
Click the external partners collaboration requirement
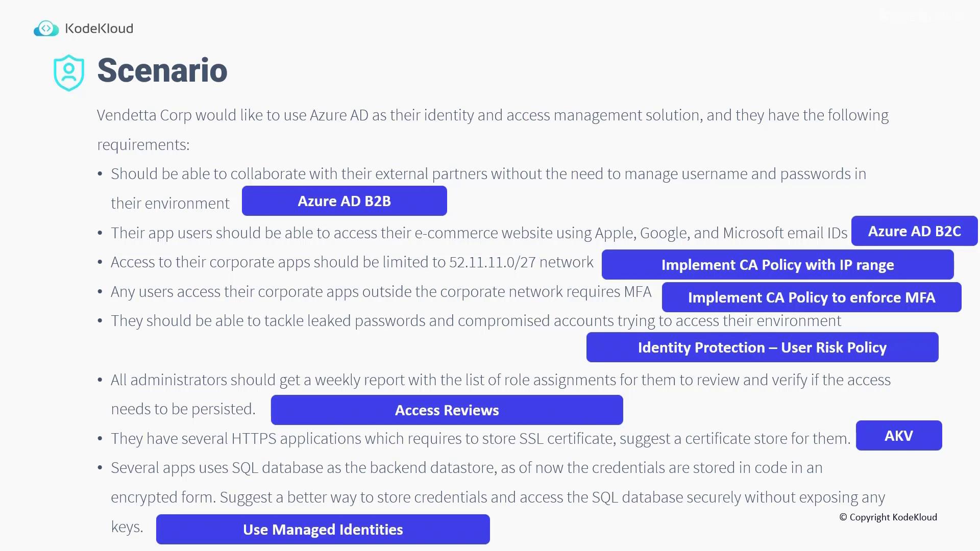(x=488, y=174)
